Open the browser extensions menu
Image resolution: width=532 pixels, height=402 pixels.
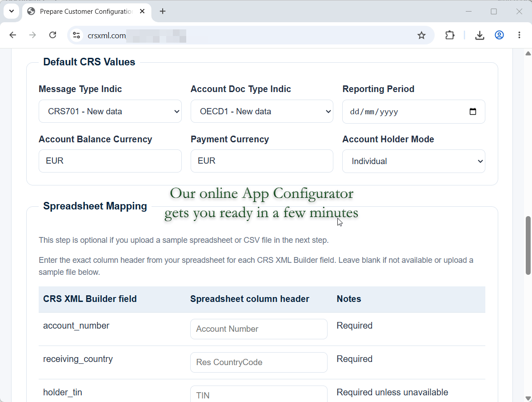point(450,35)
